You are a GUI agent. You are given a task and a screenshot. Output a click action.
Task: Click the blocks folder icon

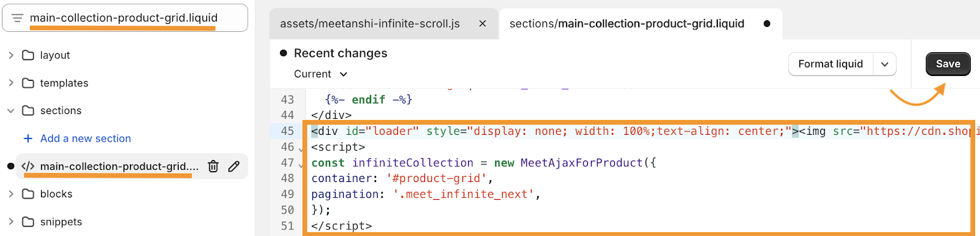[28, 194]
